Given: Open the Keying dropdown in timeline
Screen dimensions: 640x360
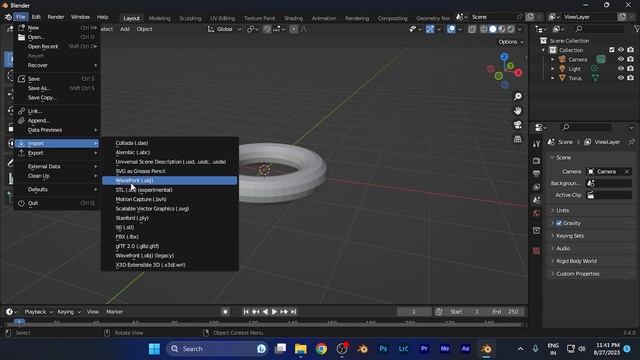Looking at the screenshot, I should click(69, 312).
